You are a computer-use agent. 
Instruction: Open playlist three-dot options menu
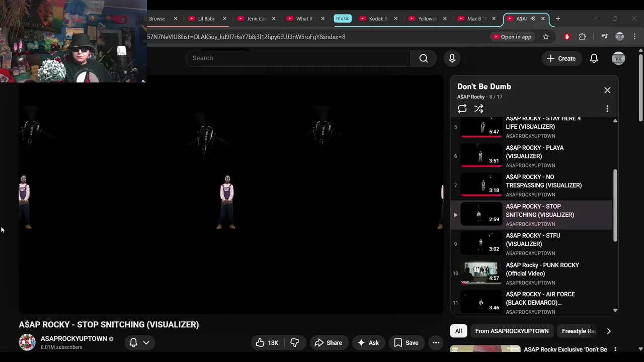tap(607, 109)
